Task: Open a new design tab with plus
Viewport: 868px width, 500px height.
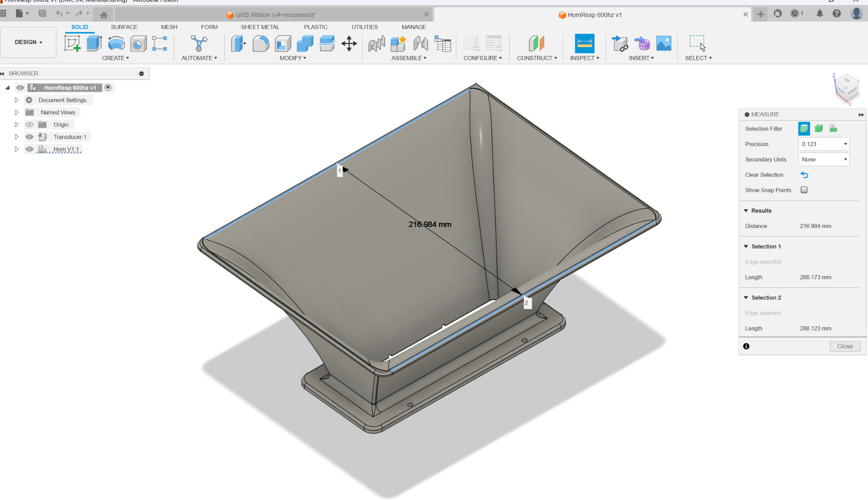Action: pyautogui.click(x=761, y=14)
